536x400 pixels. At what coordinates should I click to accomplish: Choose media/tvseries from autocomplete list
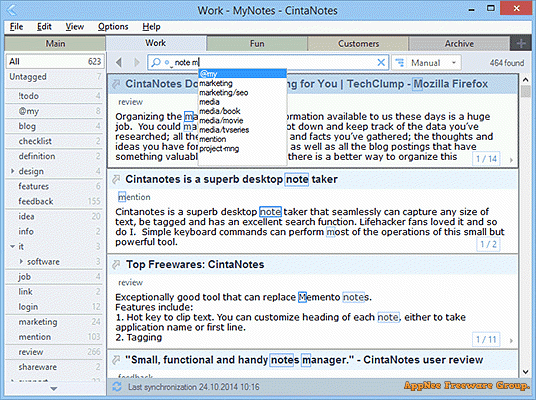tap(242, 130)
